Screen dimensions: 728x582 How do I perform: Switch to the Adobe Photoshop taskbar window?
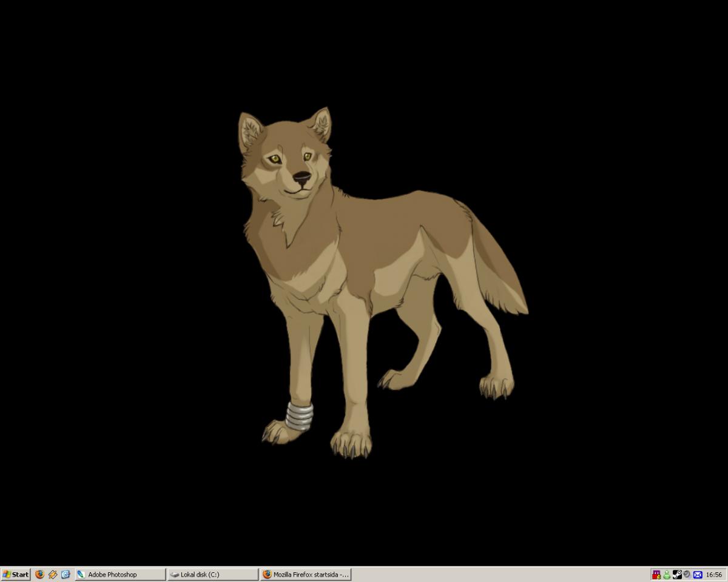point(120,574)
